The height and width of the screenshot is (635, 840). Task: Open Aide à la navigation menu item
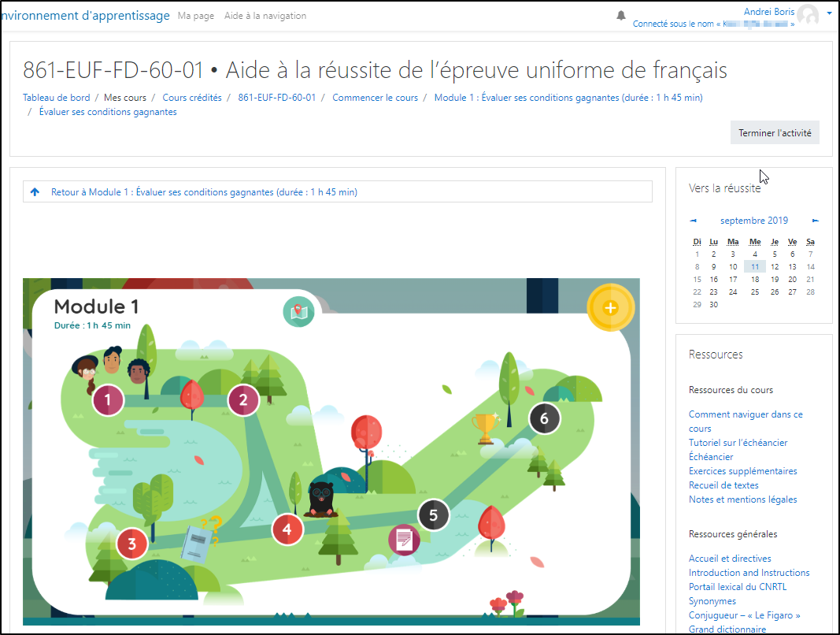click(x=265, y=16)
